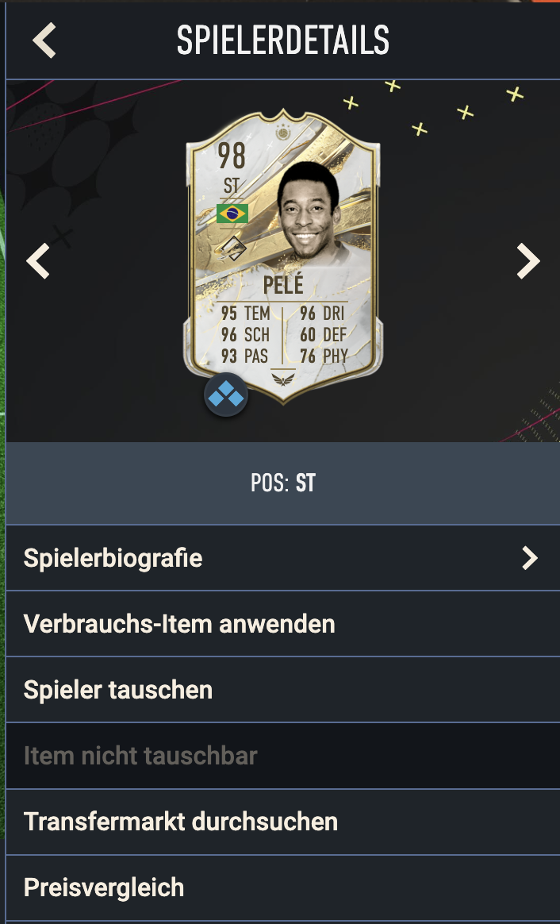Click the disabled Item nicht tauschbar row

[x=282, y=756]
